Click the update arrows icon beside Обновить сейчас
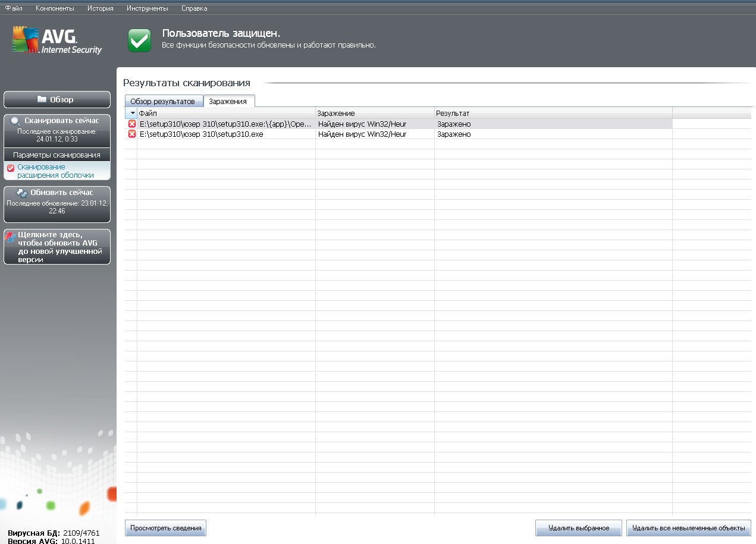756x544 pixels. (22, 193)
